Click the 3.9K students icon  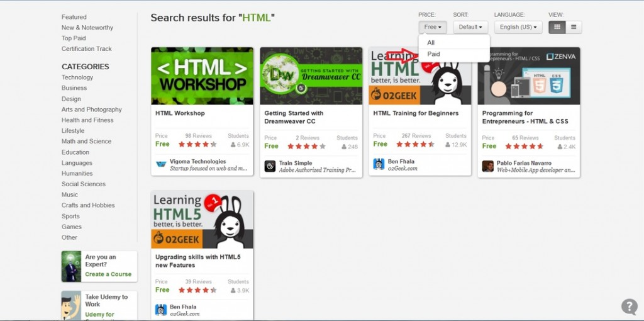pyautogui.click(x=233, y=291)
